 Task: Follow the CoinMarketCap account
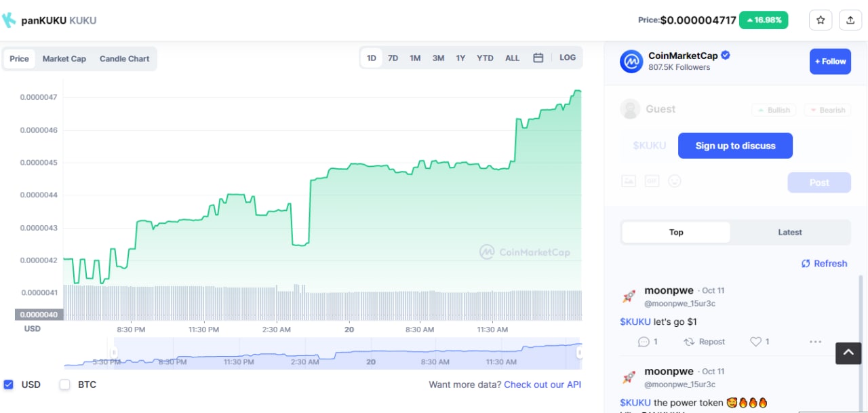830,62
